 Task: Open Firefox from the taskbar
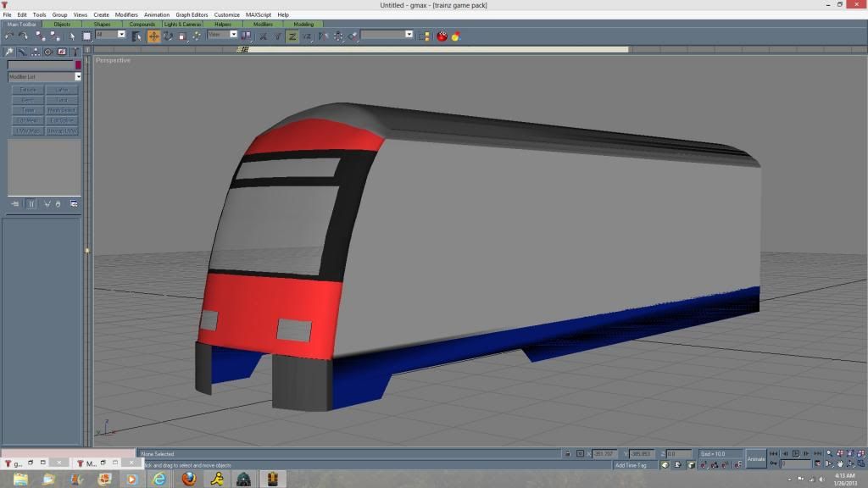[x=189, y=479]
